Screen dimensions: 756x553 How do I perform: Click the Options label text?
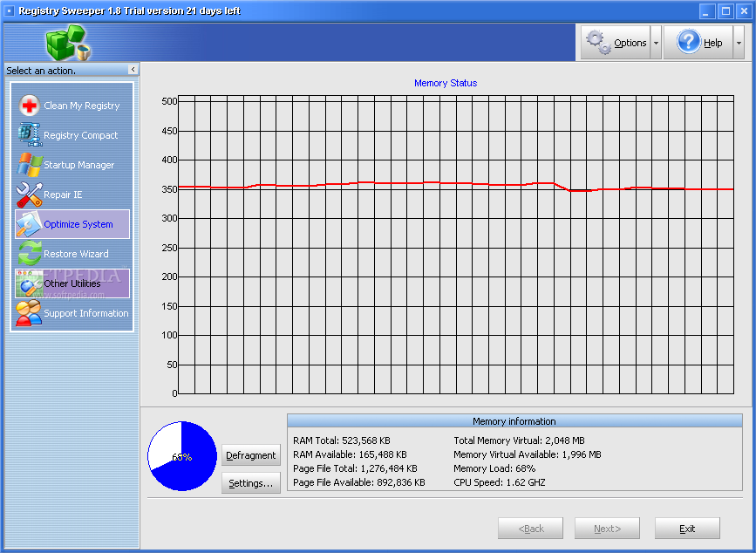click(630, 43)
